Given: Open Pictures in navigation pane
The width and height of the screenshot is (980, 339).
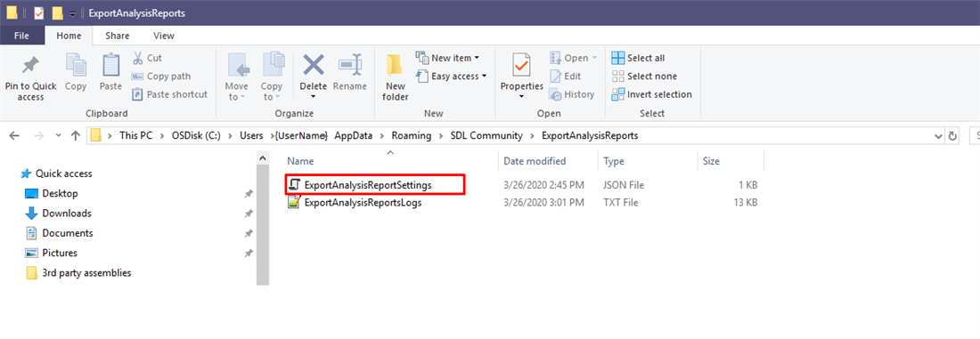Looking at the screenshot, I should pyautogui.click(x=52, y=253).
